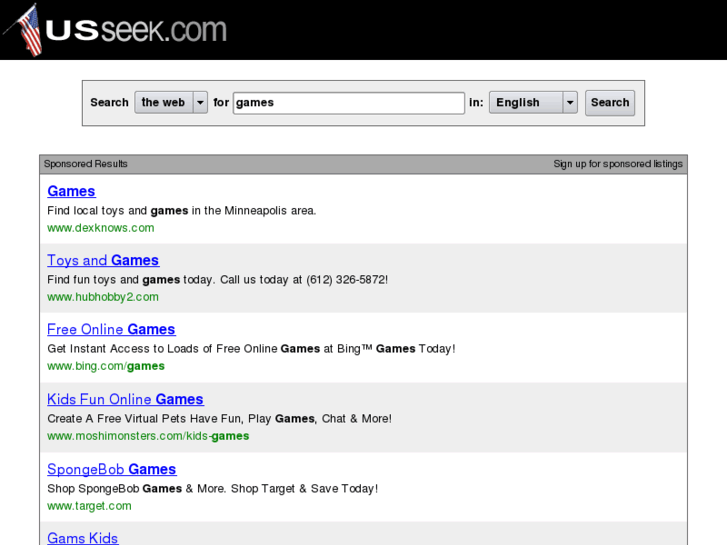Click the www.bing.com/games URL text
727x545 pixels.
coord(106,366)
